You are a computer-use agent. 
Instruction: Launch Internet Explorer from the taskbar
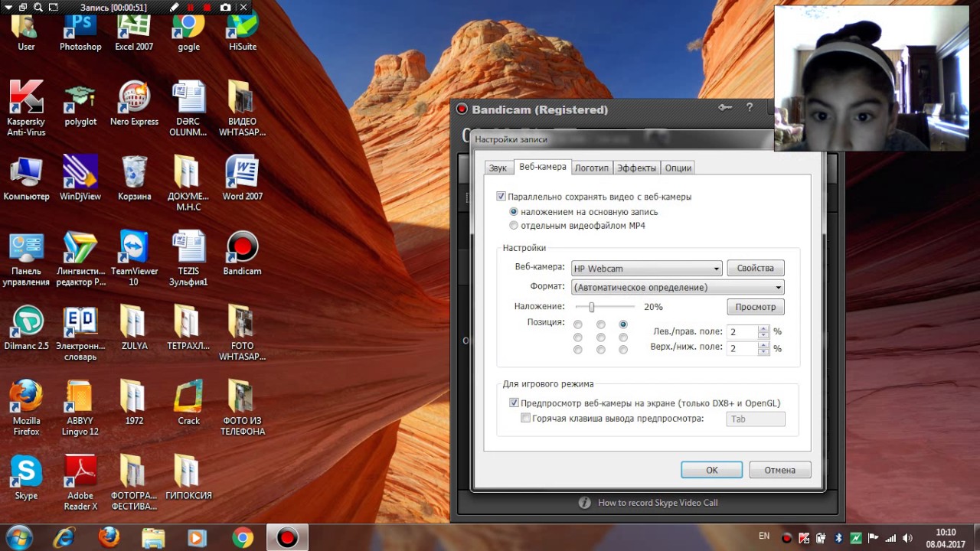64,538
